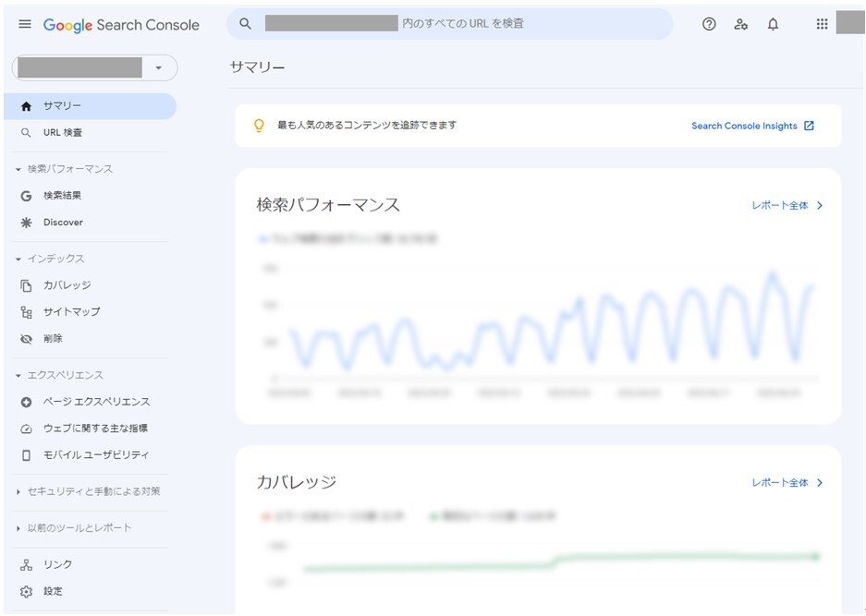Open the user management settings icon
The width and height of the screenshot is (866, 616).
coord(740,25)
